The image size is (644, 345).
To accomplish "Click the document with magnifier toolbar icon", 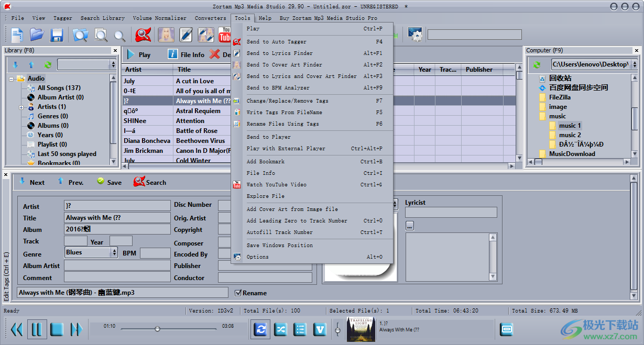I will pos(101,35).
